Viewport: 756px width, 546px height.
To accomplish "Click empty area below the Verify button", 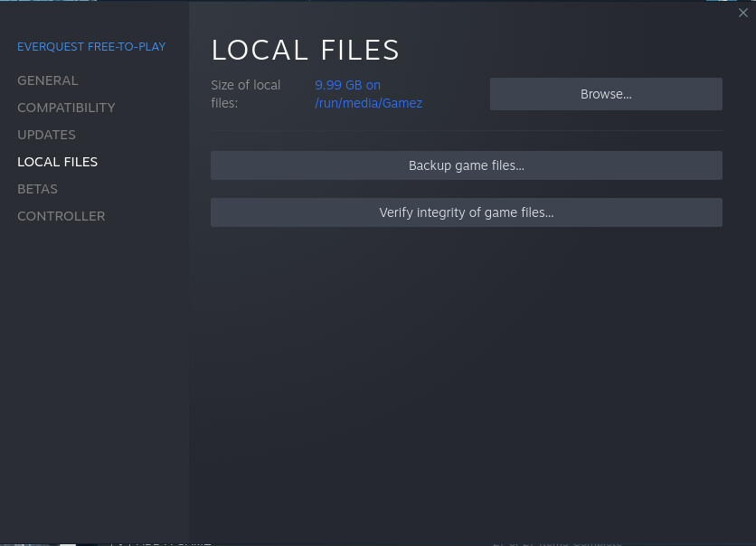I will [x=466, y=362].
